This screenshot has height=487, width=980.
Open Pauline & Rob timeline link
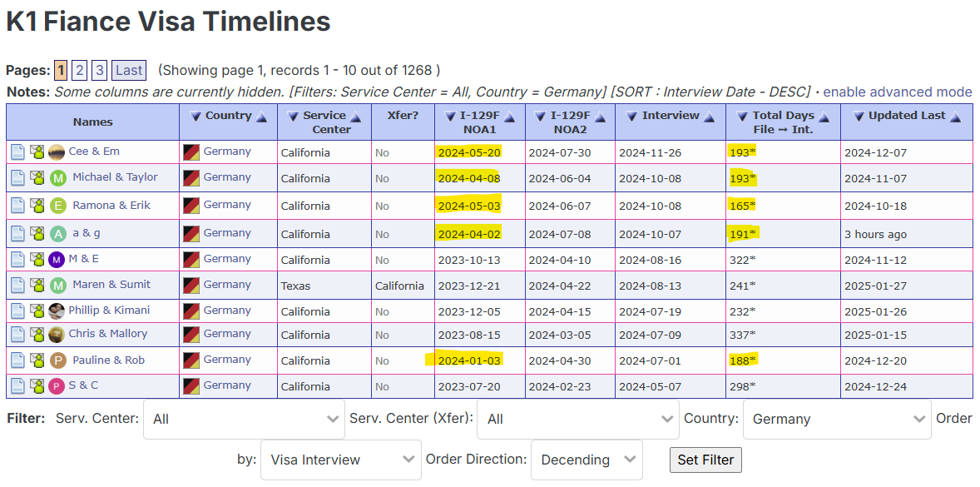point(108,360)
